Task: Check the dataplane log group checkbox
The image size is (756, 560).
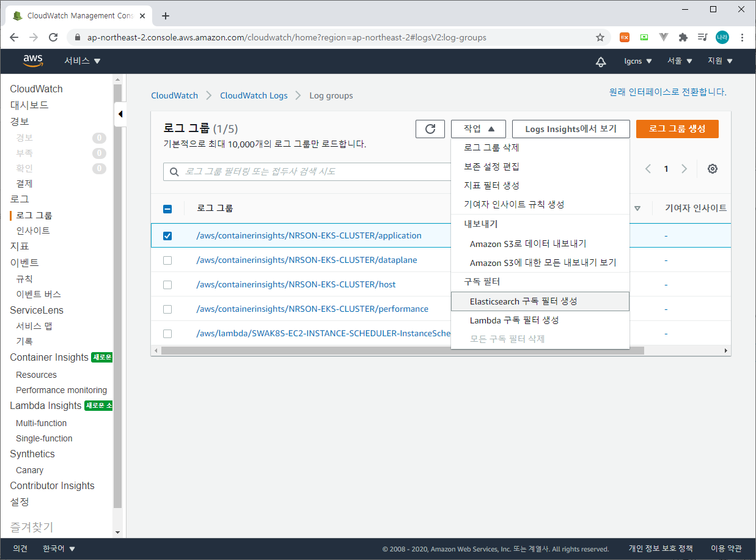Action: click(x=167, y=260)
